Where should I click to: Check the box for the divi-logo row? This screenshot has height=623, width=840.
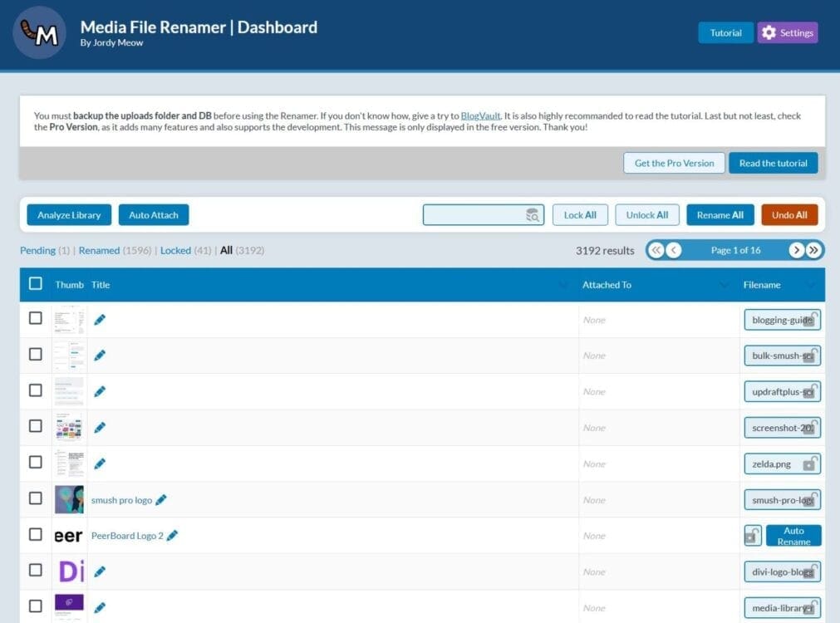pyautogui.click(x=36, y=570)
